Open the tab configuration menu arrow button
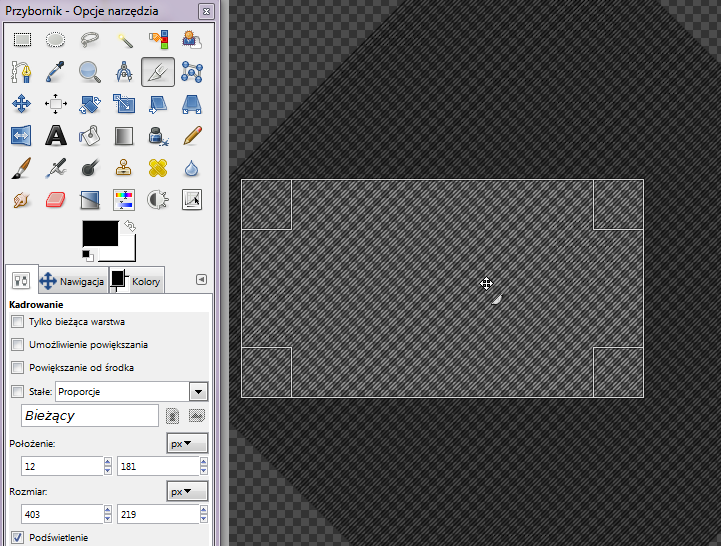Viewport: 721px width, 546px height. [x=201, y=280]
